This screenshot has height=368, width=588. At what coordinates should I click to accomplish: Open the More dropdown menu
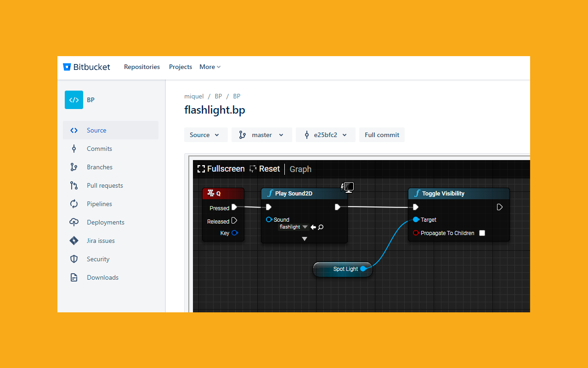click(x=210, y=67)
